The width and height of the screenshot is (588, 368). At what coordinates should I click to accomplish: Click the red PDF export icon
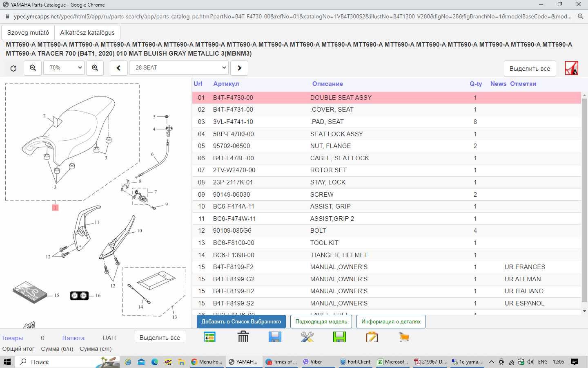(x=572, y=68)
